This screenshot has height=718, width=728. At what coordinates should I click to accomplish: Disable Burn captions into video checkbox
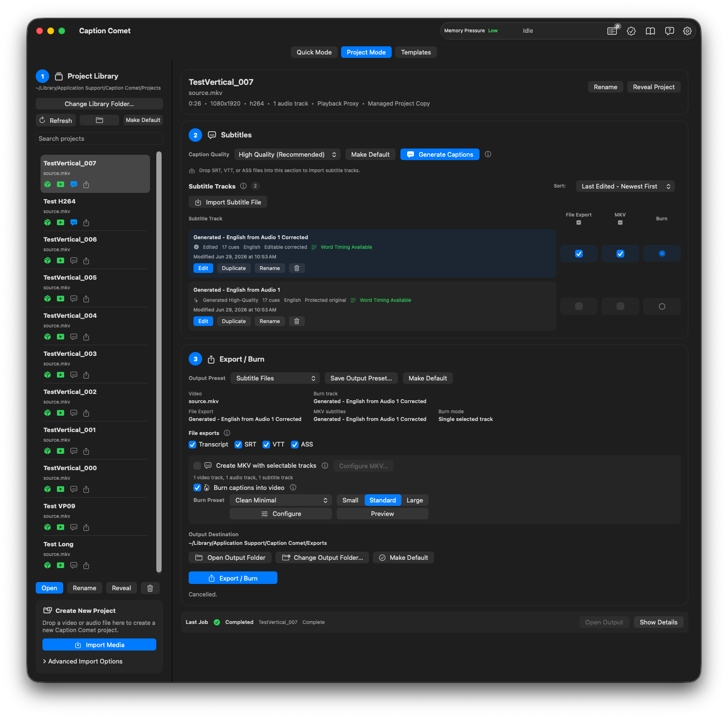[x=197, y=488]
